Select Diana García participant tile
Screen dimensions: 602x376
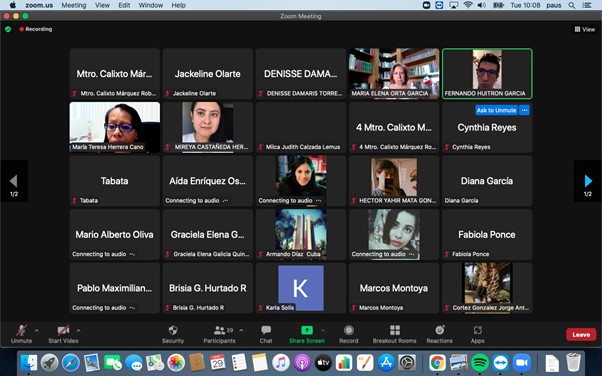487,181
